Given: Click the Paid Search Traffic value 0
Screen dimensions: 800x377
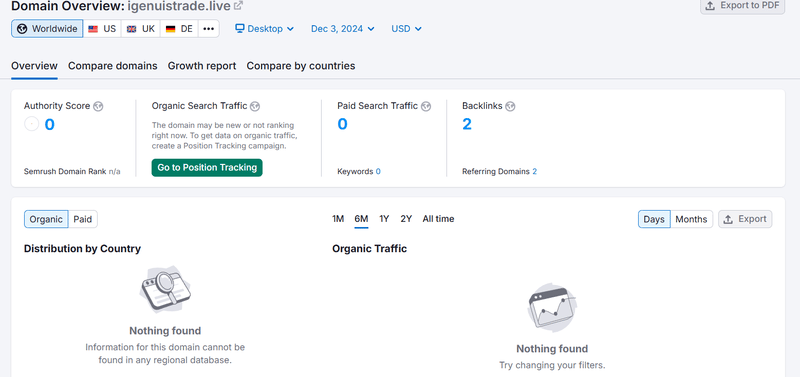Looking at the screenshot, I should [x=342, y=124].
